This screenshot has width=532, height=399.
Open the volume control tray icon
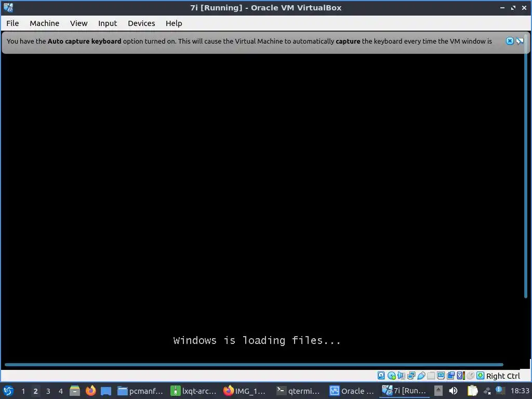coord(453,391)
